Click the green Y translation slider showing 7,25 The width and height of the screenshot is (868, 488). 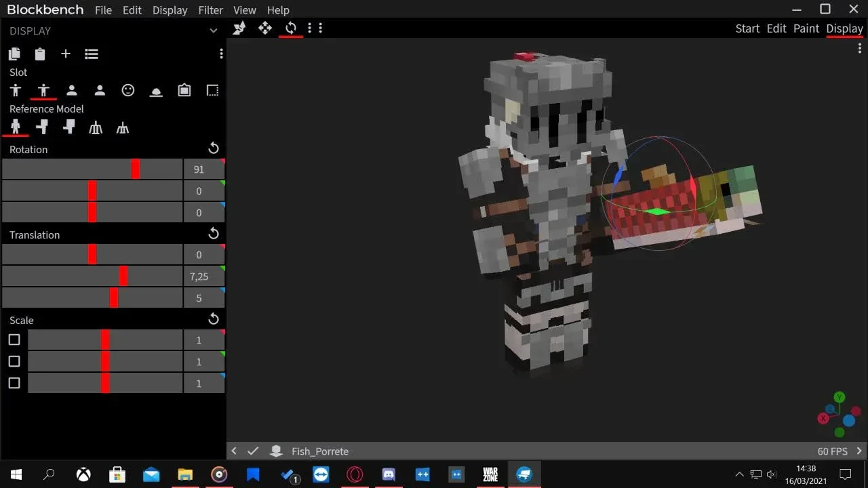(x=93, y=276)
